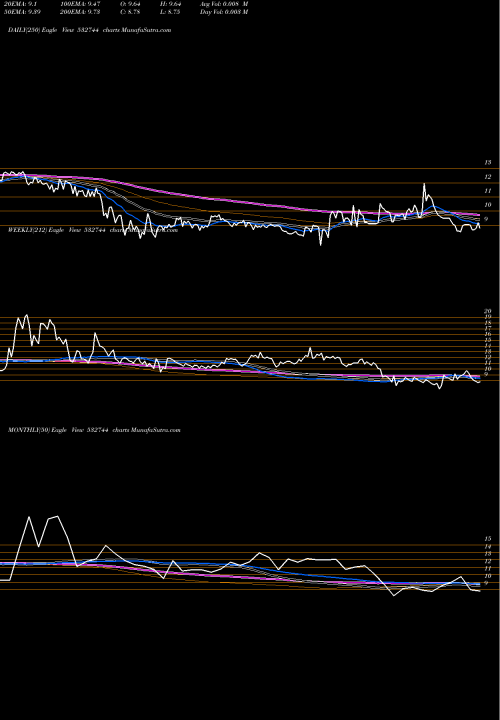Click the 200EMA value label
Viewport: 500px width, 720px height.
point(80,12)
